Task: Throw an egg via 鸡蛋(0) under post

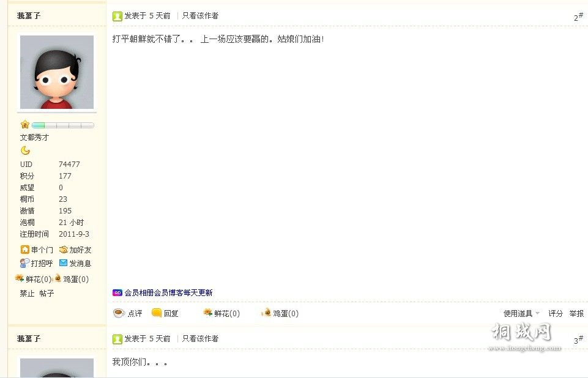Action: 280,313
